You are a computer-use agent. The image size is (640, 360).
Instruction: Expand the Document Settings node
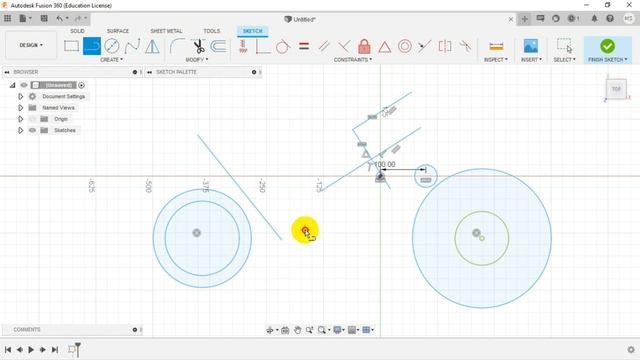click(x=20, y=96)
